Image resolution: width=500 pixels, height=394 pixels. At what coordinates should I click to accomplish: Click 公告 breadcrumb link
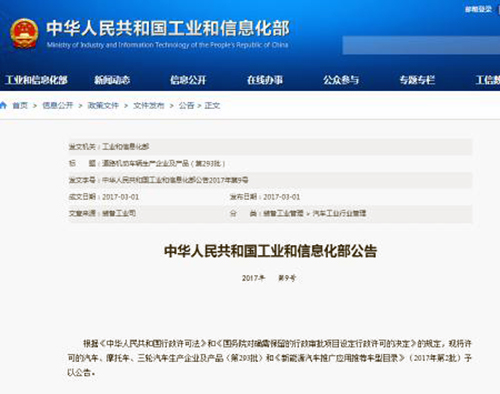[x=186, y=105]
